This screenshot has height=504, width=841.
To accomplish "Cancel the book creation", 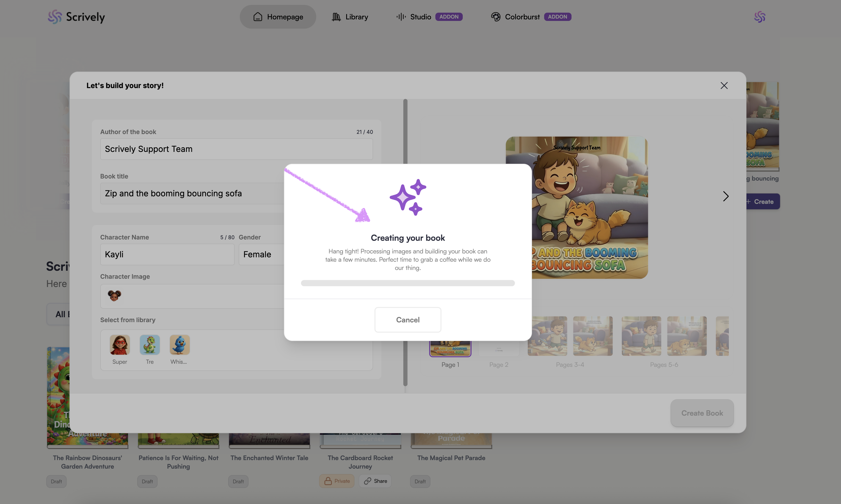I will pyautogui.click(x=408, y=320).
